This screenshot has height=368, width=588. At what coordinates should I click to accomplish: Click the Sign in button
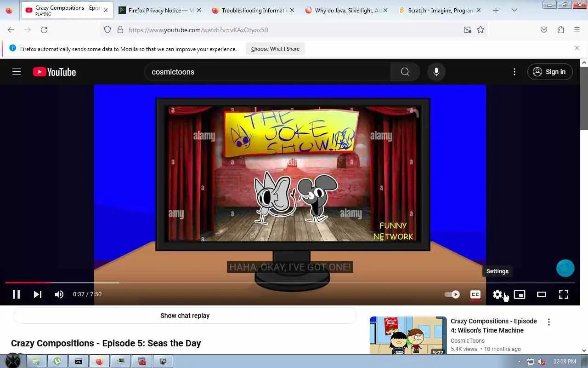[549, 72]
